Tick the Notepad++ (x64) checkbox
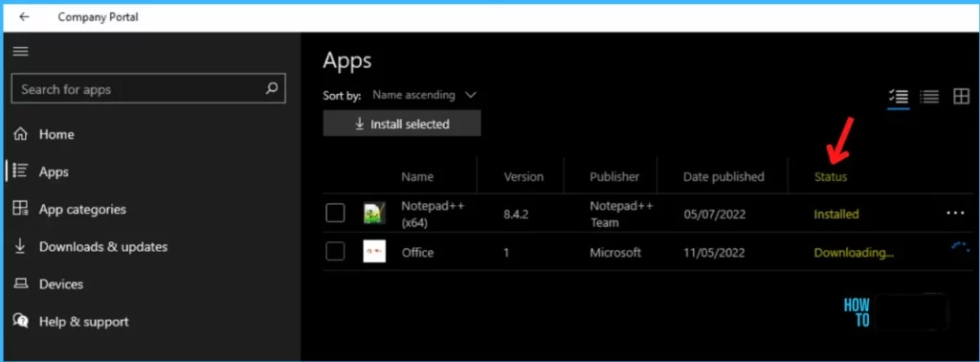The image size is (980, 362). (335, 214)
